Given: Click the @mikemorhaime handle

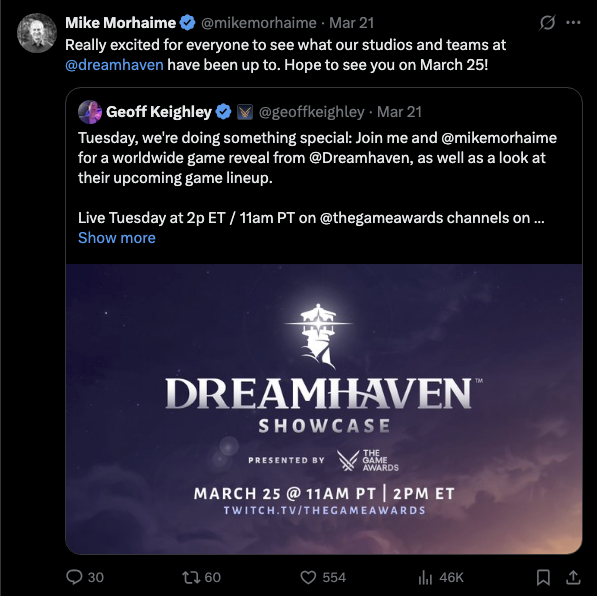Looking at the screenshot, I should [259, 23].
